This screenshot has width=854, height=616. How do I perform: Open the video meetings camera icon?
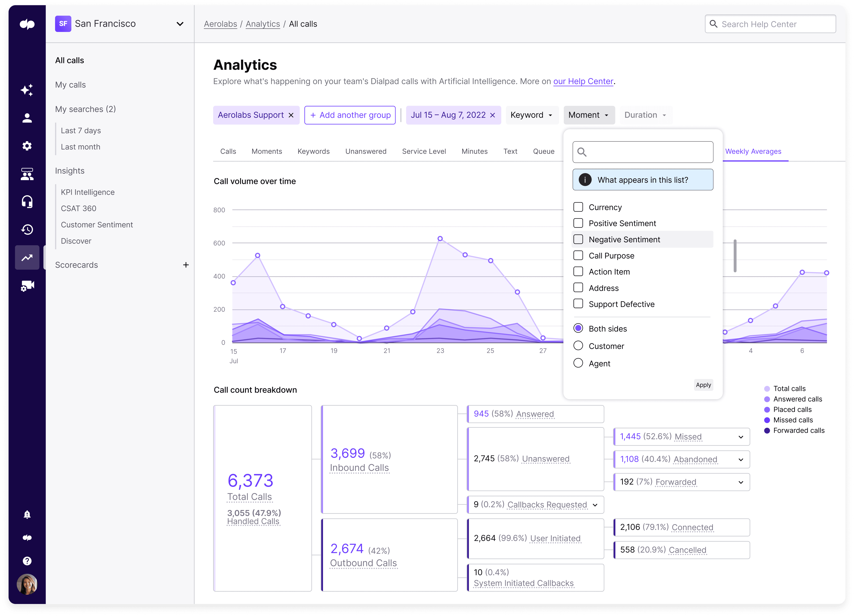pos(27,286)
